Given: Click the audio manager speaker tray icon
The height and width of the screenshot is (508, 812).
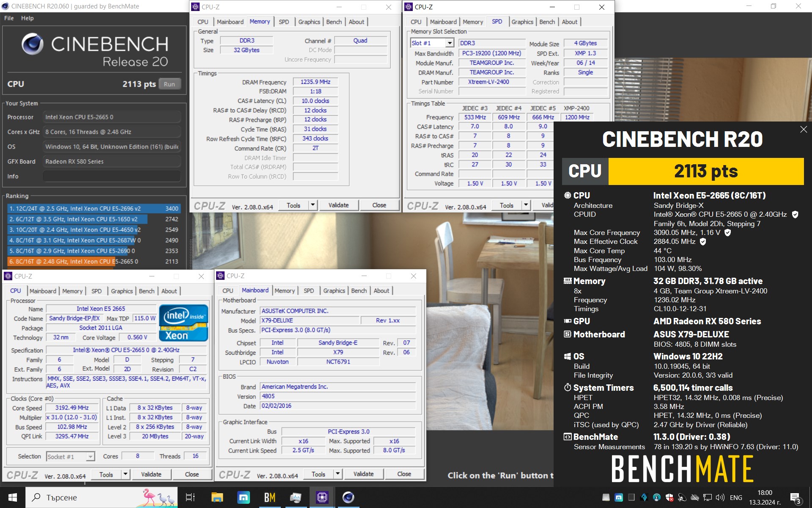Looking at the screenshot, I should pyautogui.click(x=682, y=497).
